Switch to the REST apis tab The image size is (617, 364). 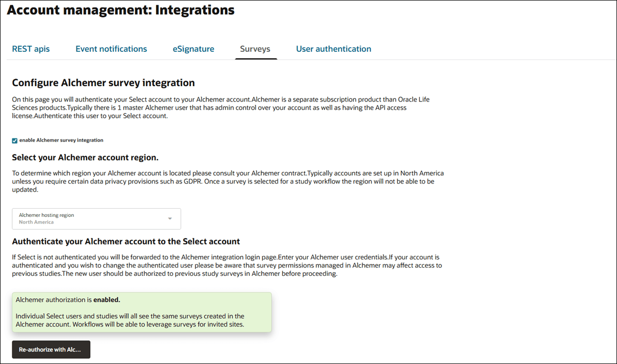point(30,49)
